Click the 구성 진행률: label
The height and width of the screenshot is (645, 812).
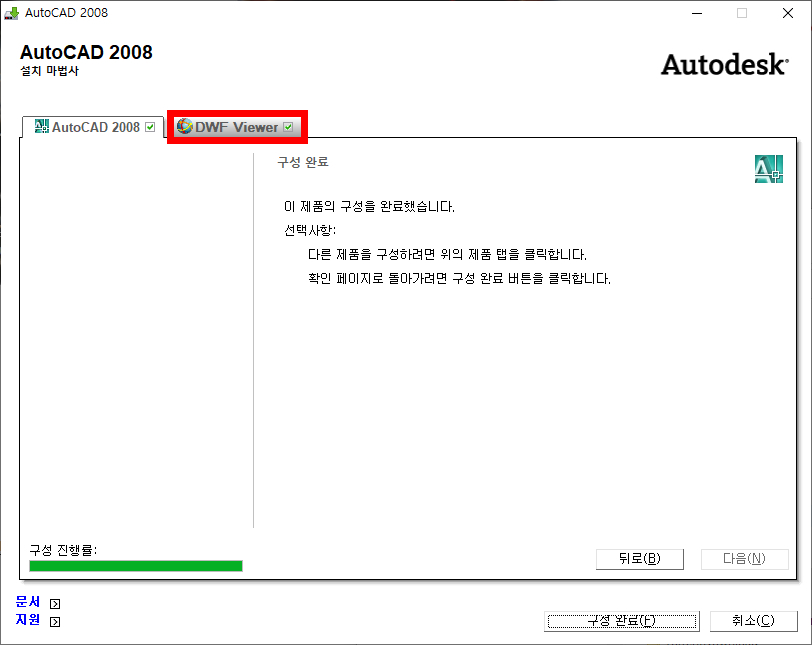pos(63,550)
